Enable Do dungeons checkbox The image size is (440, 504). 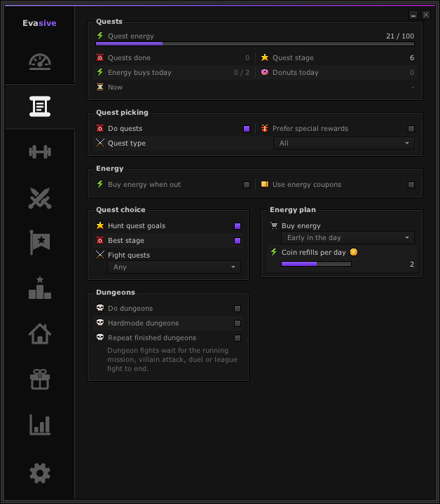(238, 309)
